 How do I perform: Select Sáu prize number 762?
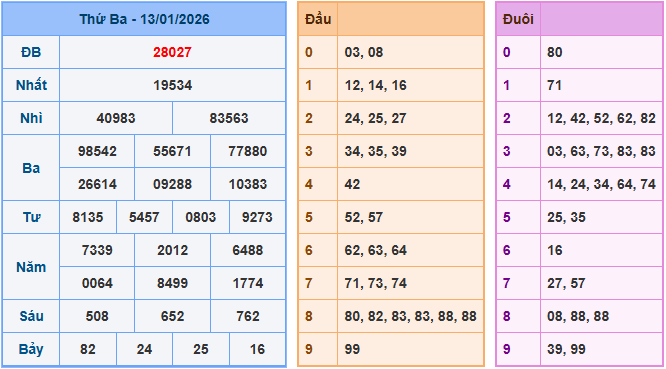248,316
